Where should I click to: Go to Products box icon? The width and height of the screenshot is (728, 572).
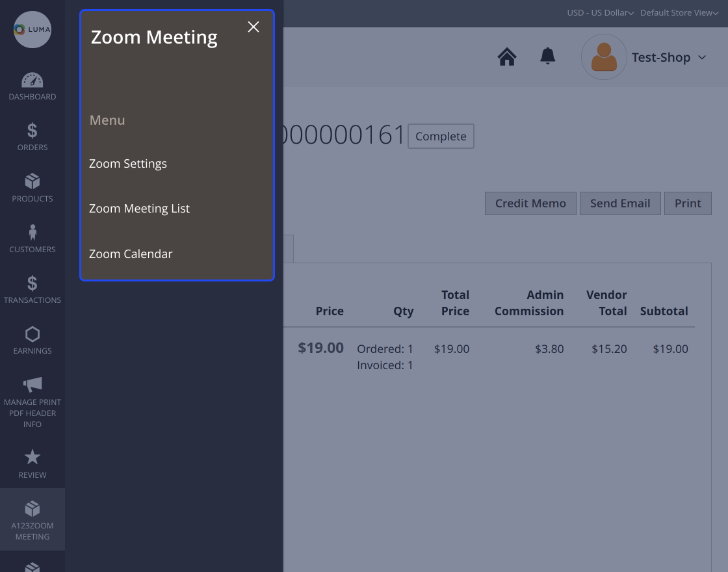coord(32,181)
